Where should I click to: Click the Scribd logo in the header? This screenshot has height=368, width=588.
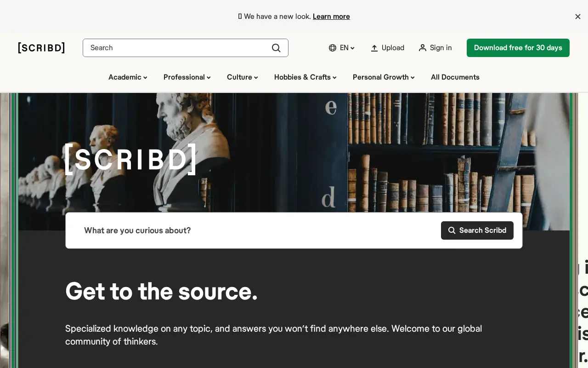(x=41, y=48)
